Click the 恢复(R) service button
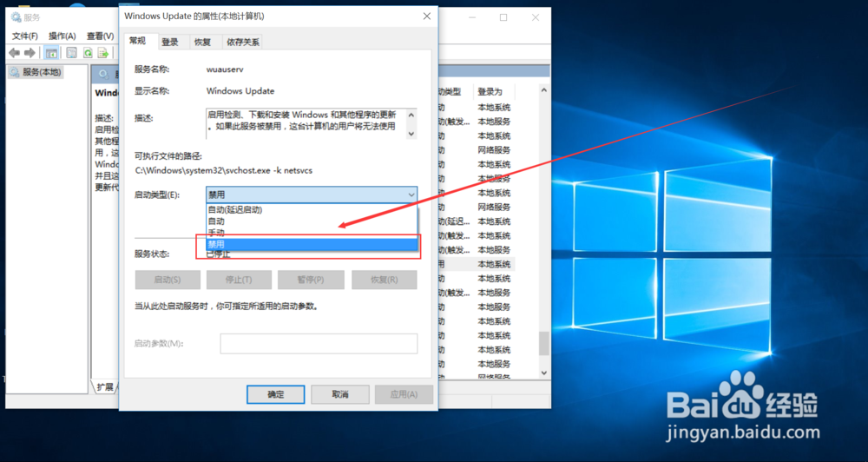The height and width of the screenshot is (462, 868). pyautogui.click(x=385, y=280)
